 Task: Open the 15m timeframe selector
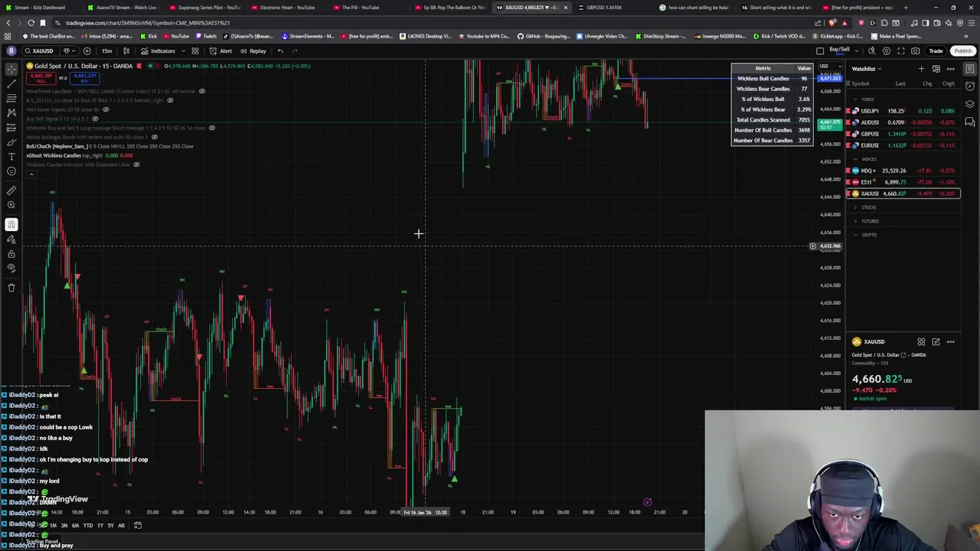tap(106, 51)
